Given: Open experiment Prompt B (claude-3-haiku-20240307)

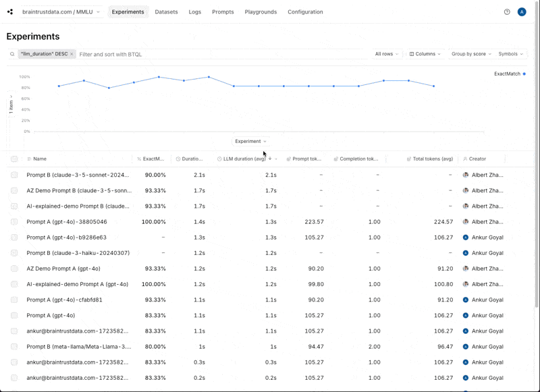Looking at the screenshot, I should point(78,253).
